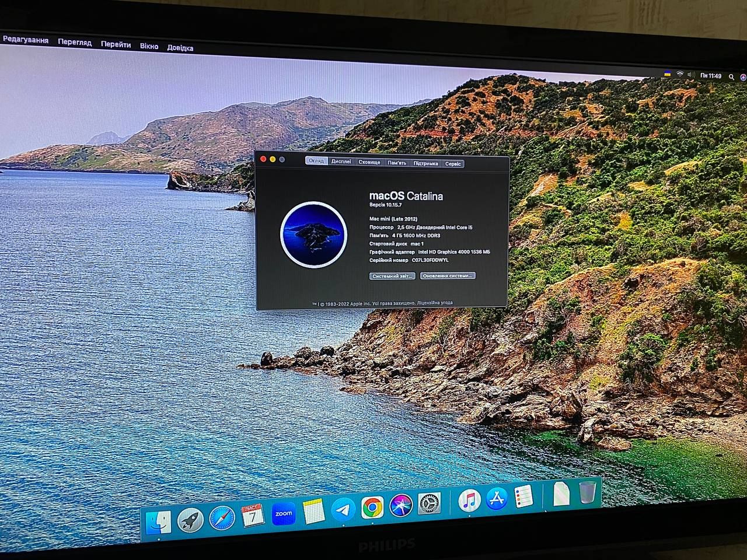Image resolution: width=747 pixels, height=560 pixels.
Task: Open the Довідка menu
Action: pos(180,48)
